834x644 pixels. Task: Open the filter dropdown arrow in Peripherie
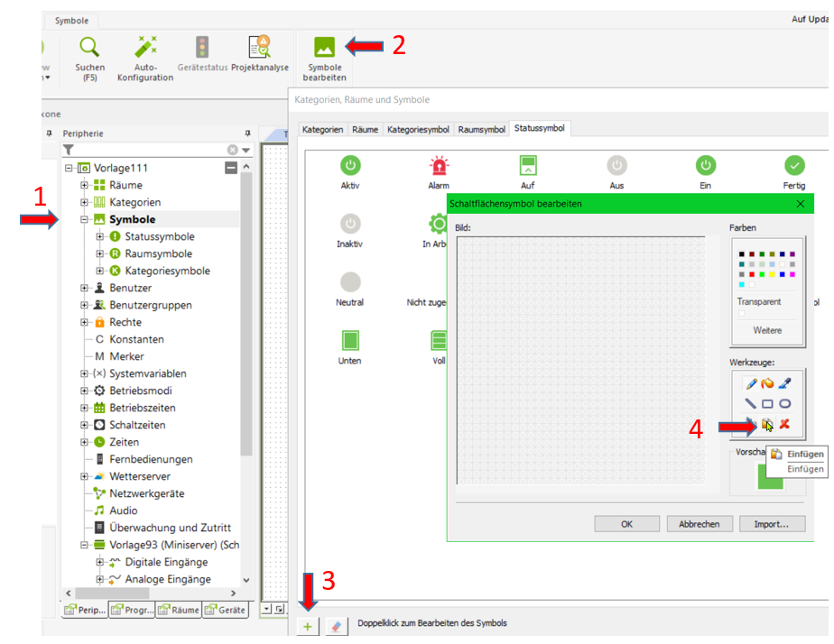246,151
